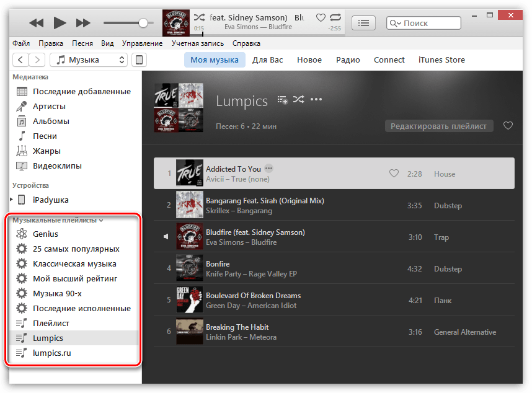This screenshot has width=532, height=393.
Task: Select Видеоклипы in the library sidebar
Action: pyautogui.click(x=74, y=166)
